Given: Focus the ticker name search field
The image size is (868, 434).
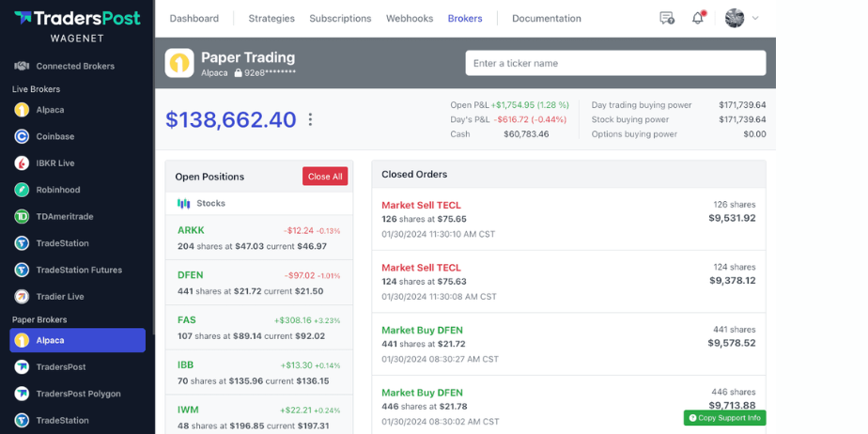Looking at the screenshot, I should [x=615, y=63].
